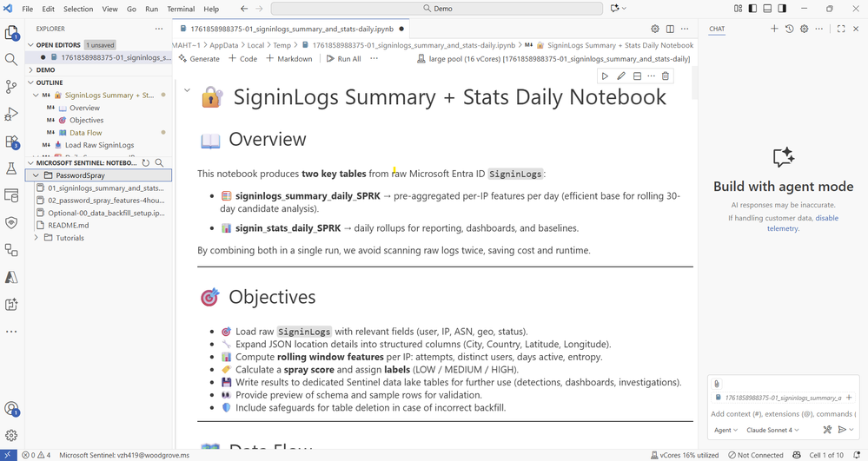Open Run and Debug view
Viewport: 868px width, 461px height.
pos(11,114)
